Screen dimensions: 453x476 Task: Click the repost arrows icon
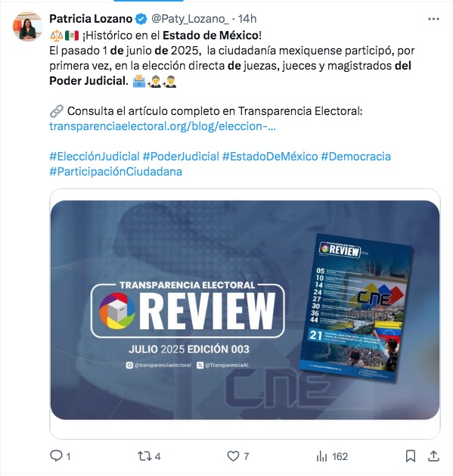pos(144,456)
